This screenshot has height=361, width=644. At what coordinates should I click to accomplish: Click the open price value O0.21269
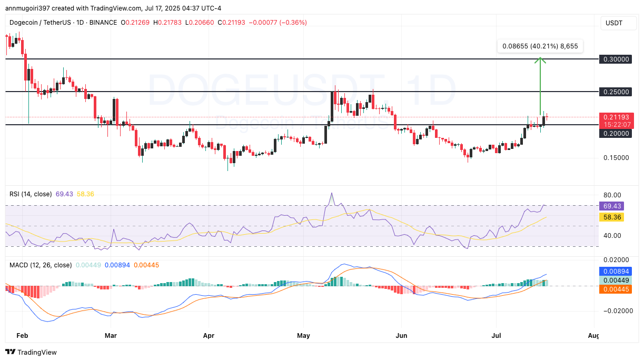[x=135, y=23]
